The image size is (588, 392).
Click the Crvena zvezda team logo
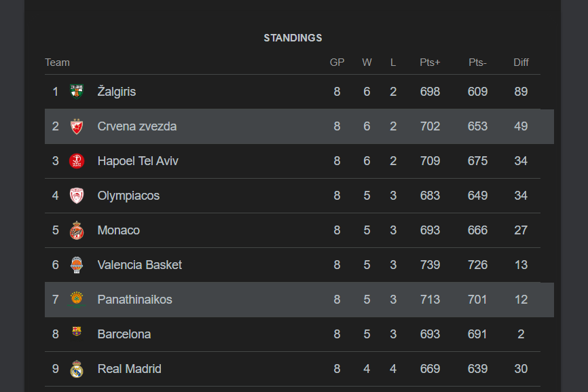point(77,126)
